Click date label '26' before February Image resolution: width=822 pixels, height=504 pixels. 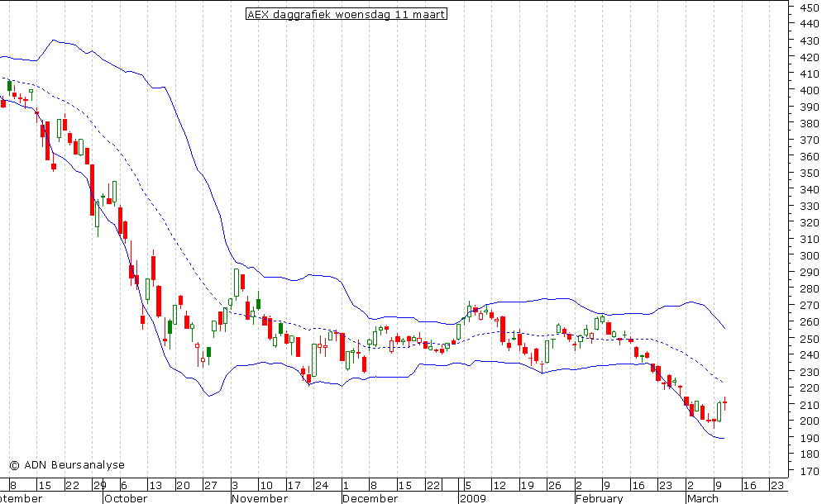(555, 485)
